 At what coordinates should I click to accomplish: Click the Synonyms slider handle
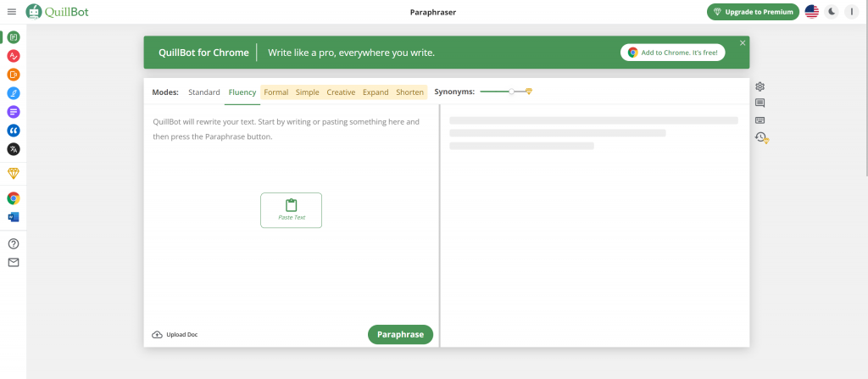pos(511,92)
